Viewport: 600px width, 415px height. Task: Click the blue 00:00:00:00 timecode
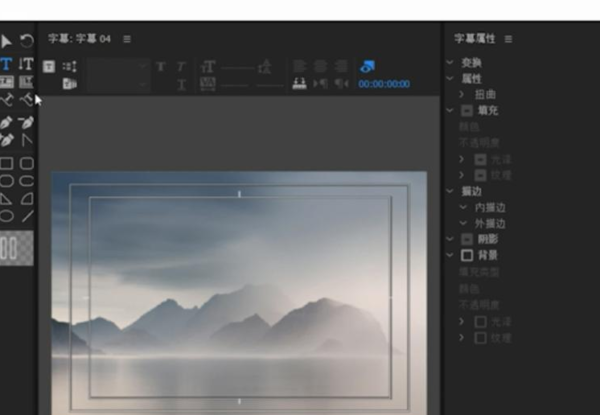(x=384, y=84)
